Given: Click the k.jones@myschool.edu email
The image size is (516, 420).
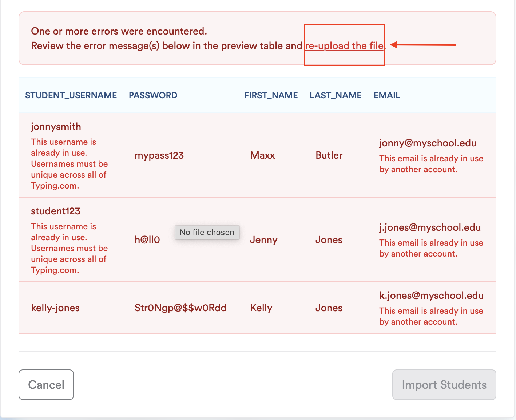Looking at the screenshot, I should 432,296.
